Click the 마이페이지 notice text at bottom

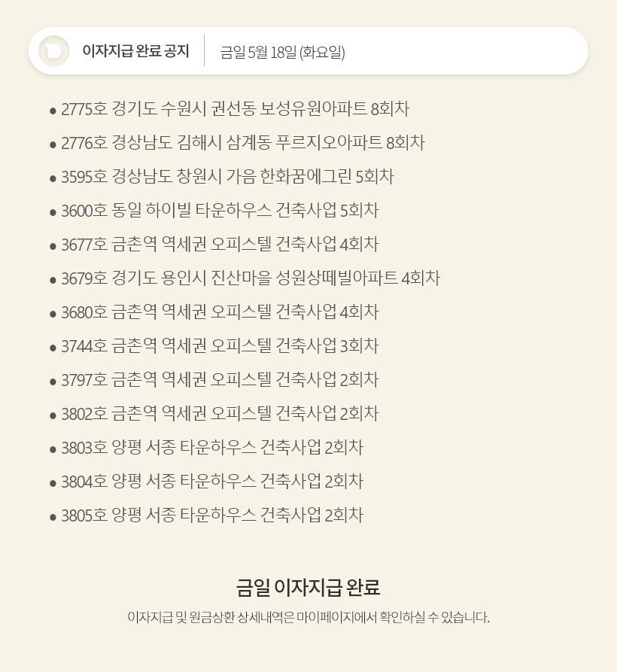[308, 617]
